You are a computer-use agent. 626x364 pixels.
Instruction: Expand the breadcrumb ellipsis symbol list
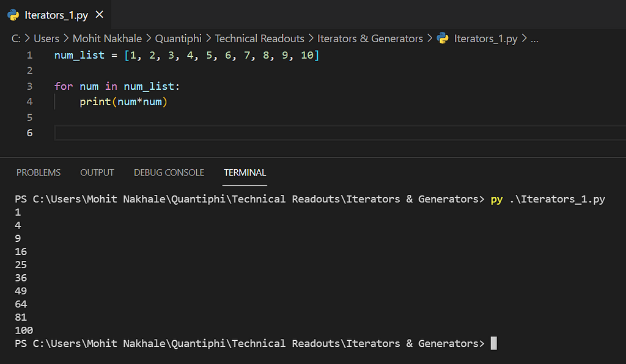[534, 39]
